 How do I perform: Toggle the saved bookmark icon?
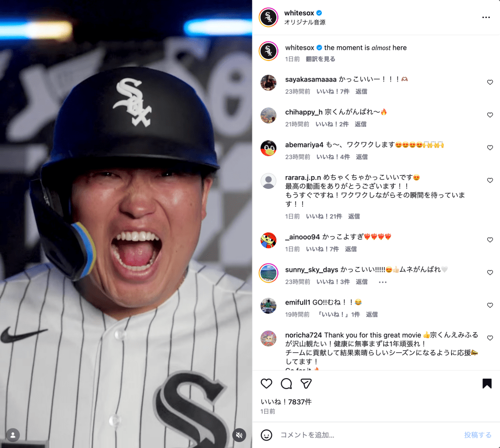(487, 383)
